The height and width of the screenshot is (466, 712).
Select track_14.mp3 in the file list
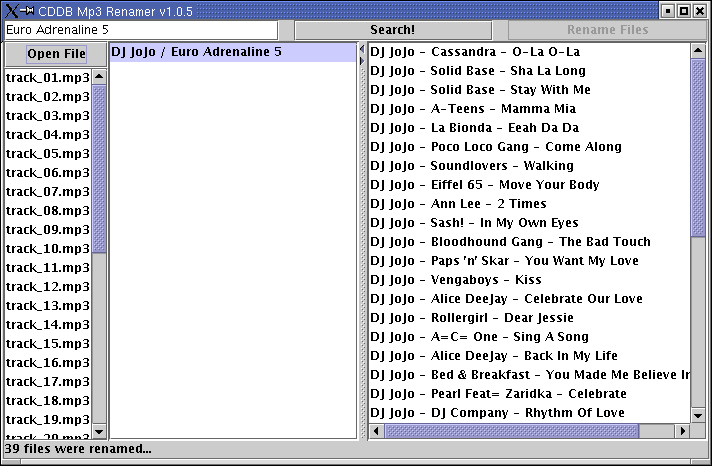[48, 325]
